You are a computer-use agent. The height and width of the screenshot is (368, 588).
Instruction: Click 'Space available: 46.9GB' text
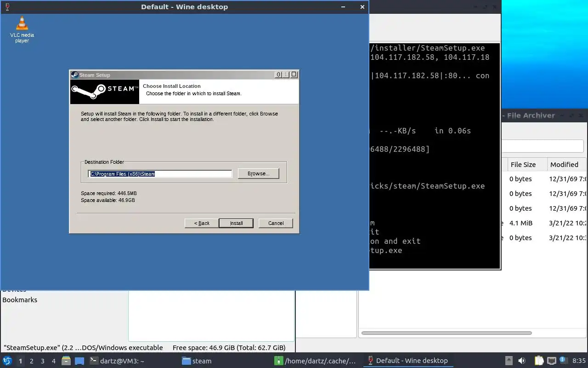click(x=108, y=201)
